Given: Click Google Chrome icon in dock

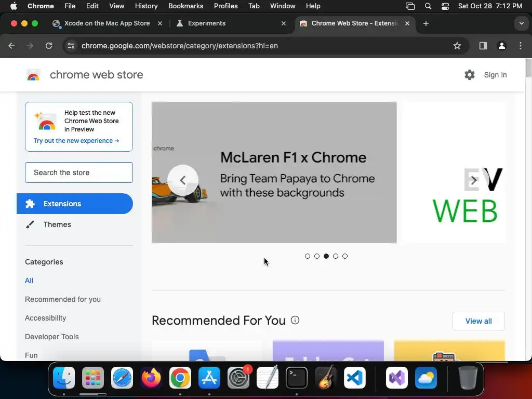Looking at the screenshot, I should [180, 378].
